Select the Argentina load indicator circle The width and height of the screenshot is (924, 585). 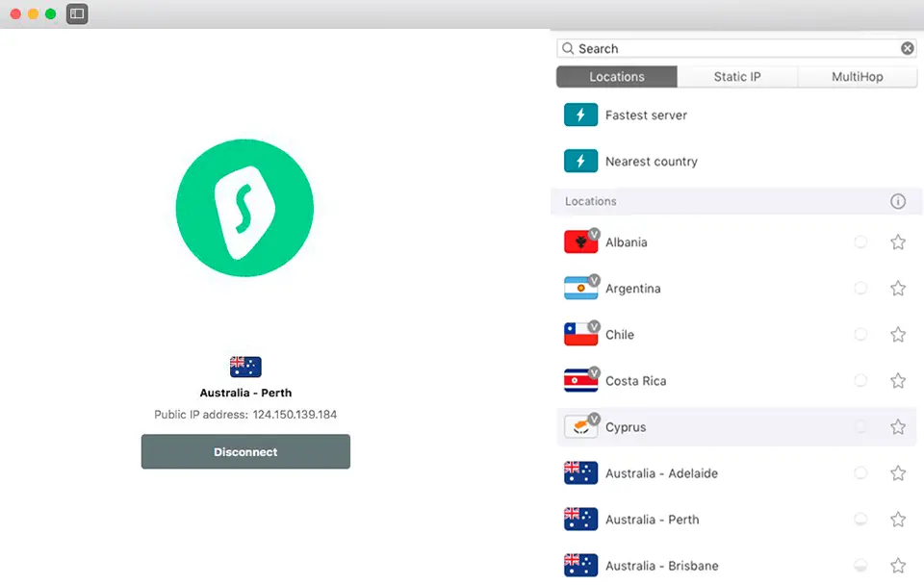(860, 288)
